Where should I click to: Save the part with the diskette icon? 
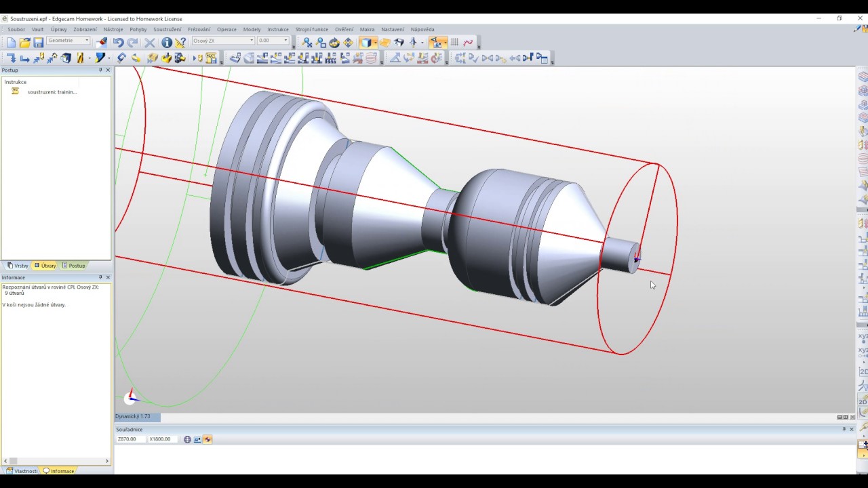(x=38, y=42)
